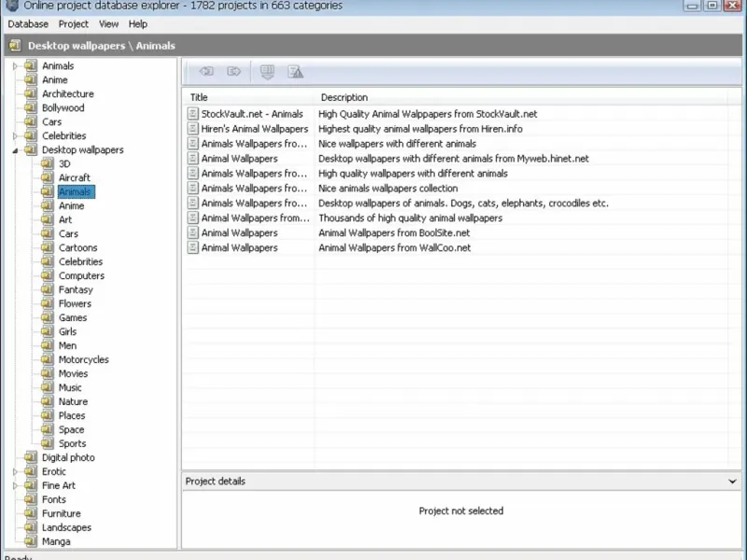
Task: Click the Art folder icon
Action: [48, 219]
